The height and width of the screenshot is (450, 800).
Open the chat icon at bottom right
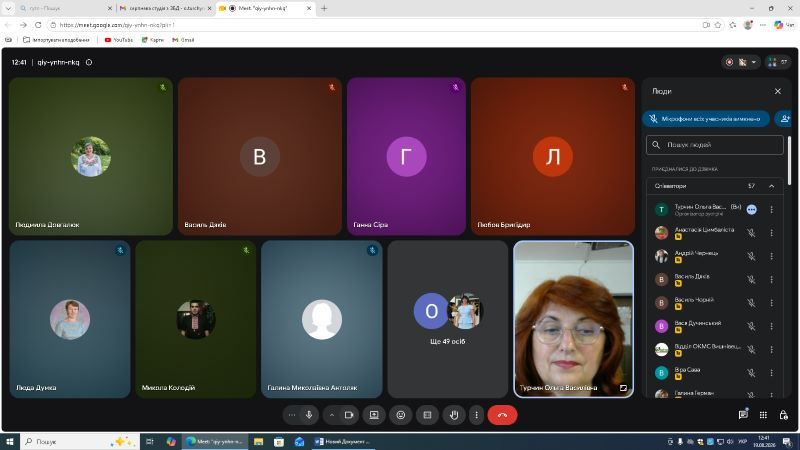point(743,415)
